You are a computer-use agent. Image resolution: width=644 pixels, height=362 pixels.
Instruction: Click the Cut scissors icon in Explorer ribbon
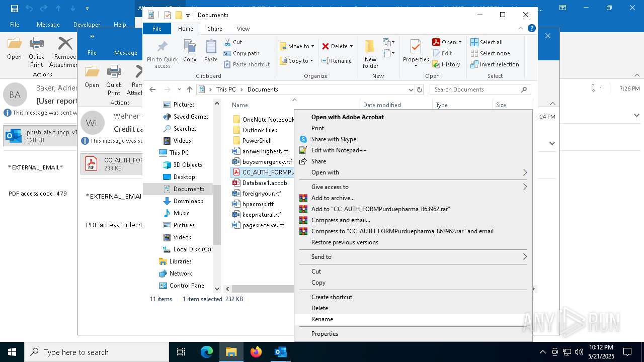[227, 42]
